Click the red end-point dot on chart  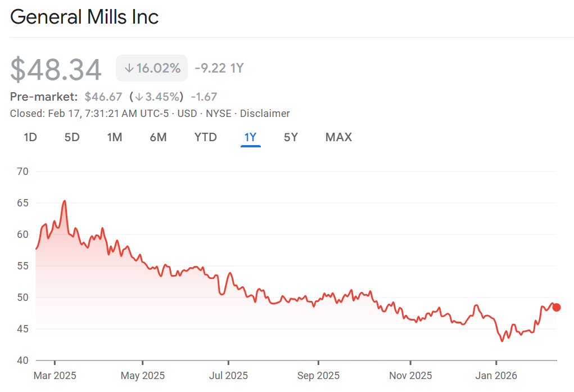[x=557, y=307]
